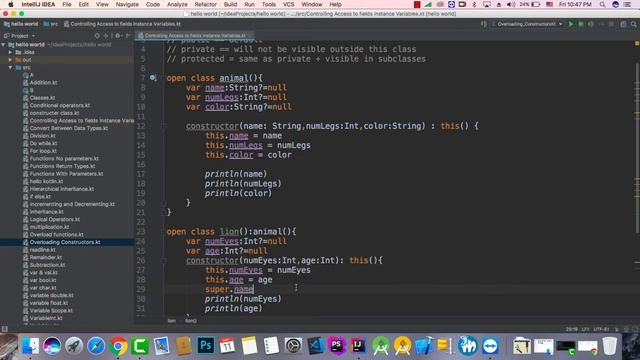Open the Build menu
Viewport: 640px width, 360px height.
pyautogui.click(x=230, y=4)
